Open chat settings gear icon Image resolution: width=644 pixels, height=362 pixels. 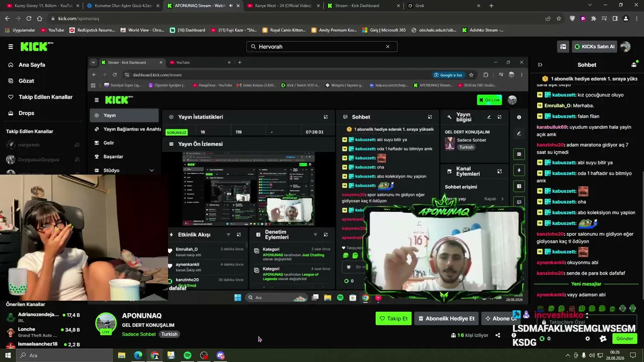[x=587, y=339]
